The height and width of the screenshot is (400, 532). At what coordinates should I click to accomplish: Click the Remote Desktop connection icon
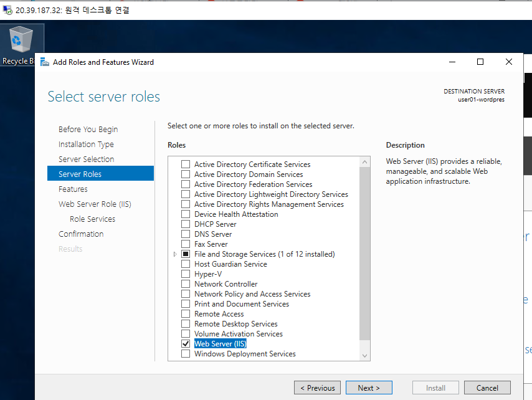7,10
